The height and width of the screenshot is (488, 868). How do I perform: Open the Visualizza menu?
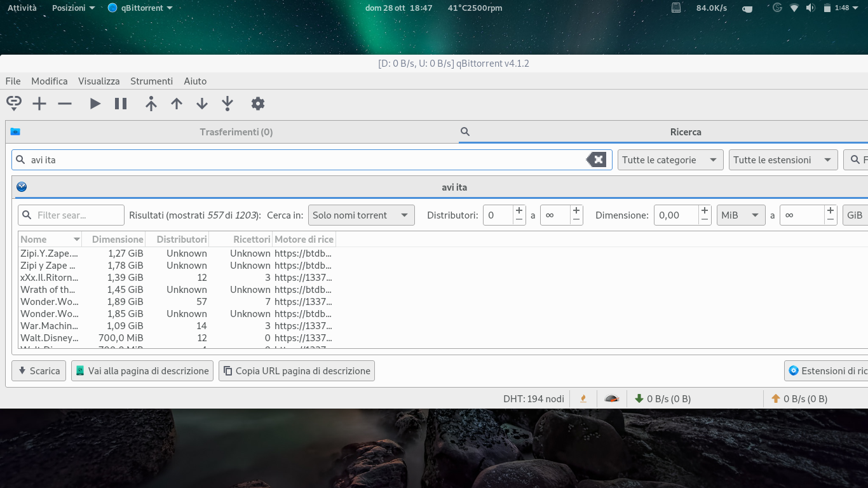99,81
